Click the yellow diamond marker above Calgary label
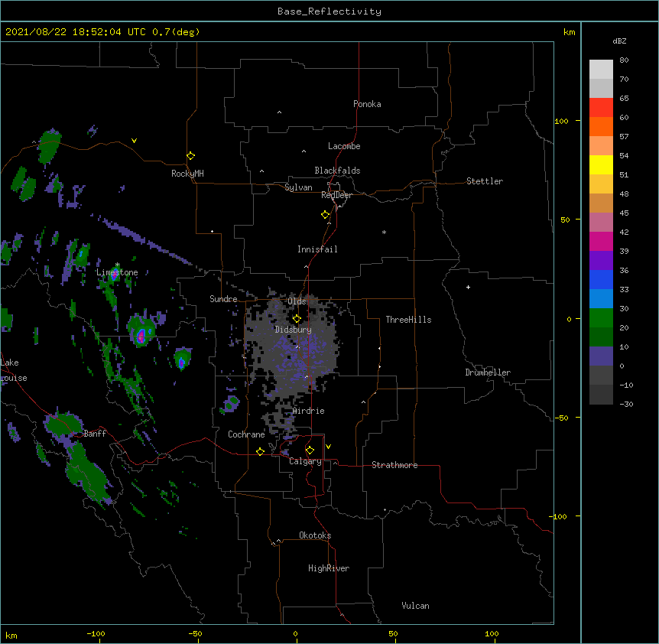This screenshot has height=644, width=659. pos(310,450)
